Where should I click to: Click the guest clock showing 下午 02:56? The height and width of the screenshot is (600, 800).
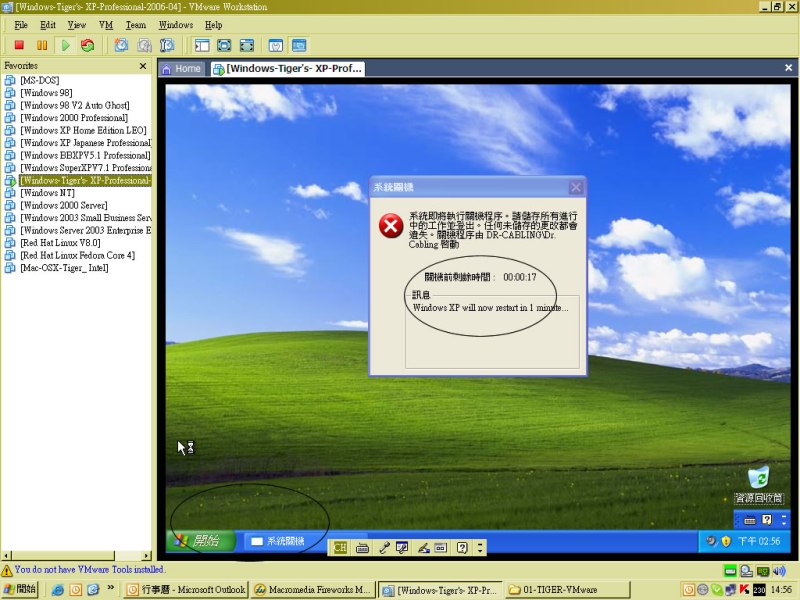pos(759,541)
